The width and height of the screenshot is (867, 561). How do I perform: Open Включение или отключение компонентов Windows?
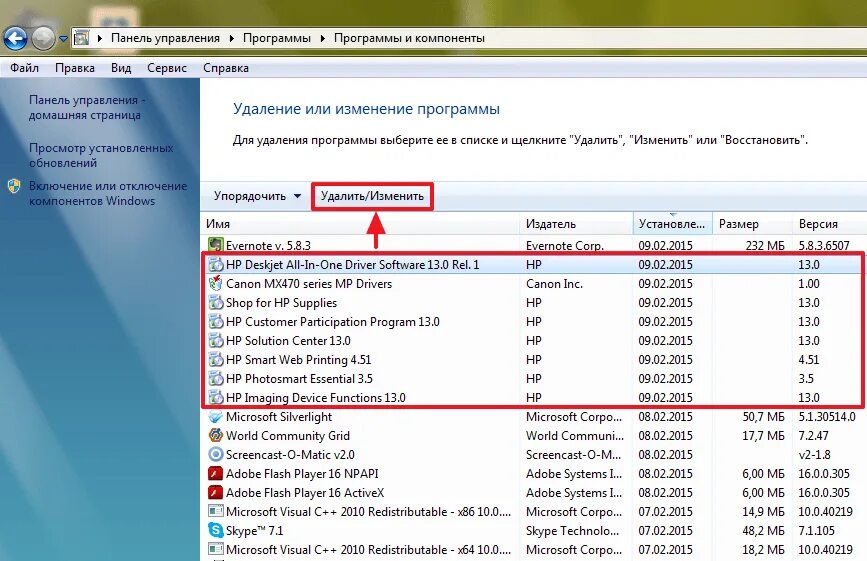tap(108, 193)
